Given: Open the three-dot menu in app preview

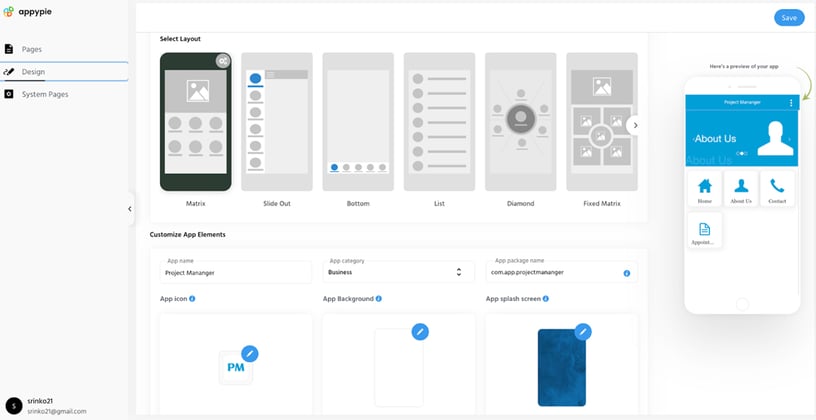Looking at the screenshot, I should pyautogui.click(x=791, y=103).
